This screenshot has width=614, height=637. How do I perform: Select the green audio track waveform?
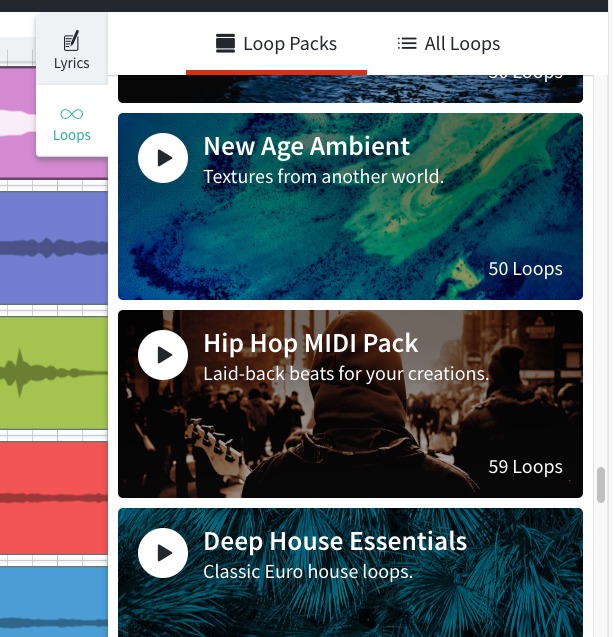(x=54, y=373)
